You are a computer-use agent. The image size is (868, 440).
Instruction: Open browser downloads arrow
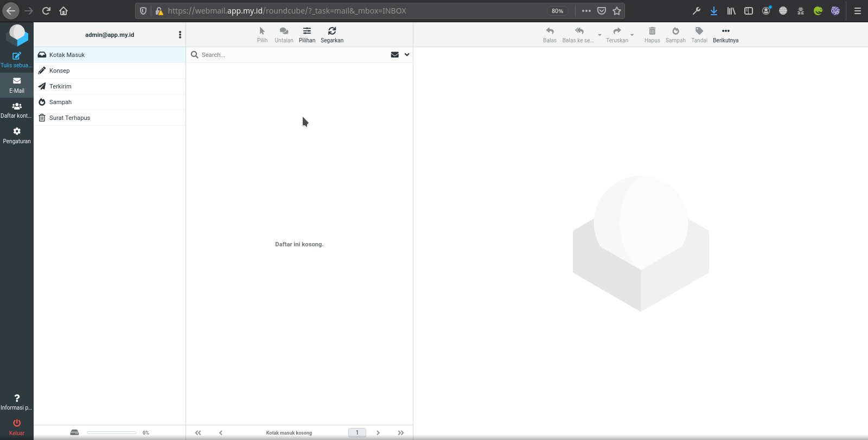pos(714,11)
